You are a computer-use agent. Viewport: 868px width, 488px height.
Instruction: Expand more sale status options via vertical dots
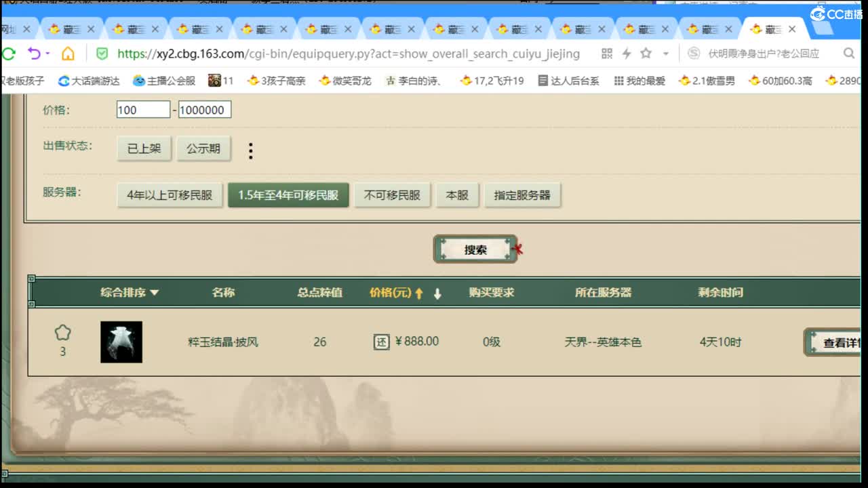[x=250, y=150]
